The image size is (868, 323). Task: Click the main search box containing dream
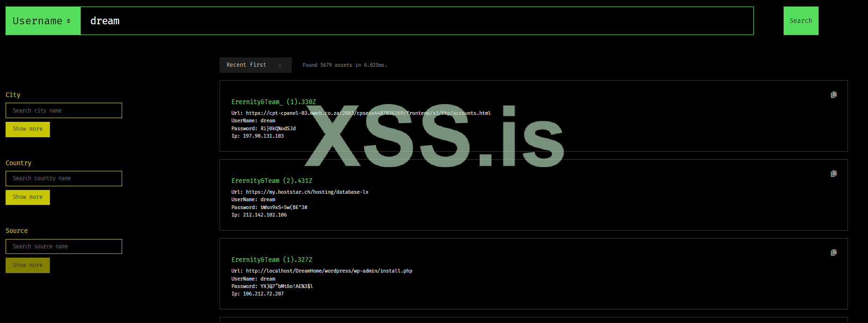pyautogui.click(x=417, y=21)
